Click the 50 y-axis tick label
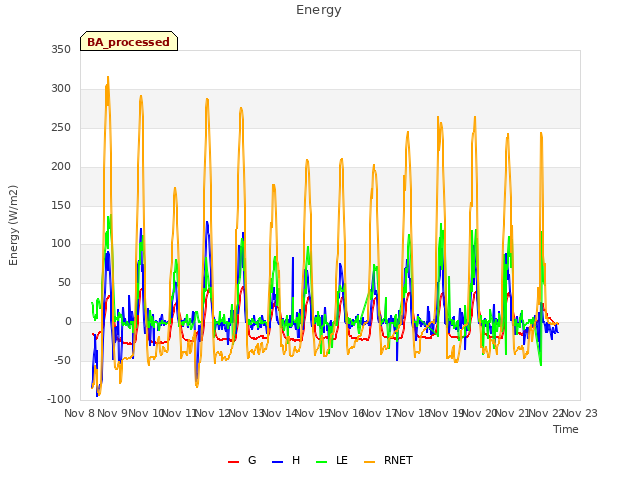This screenshot has width=640, height=480. pos(64,282)
